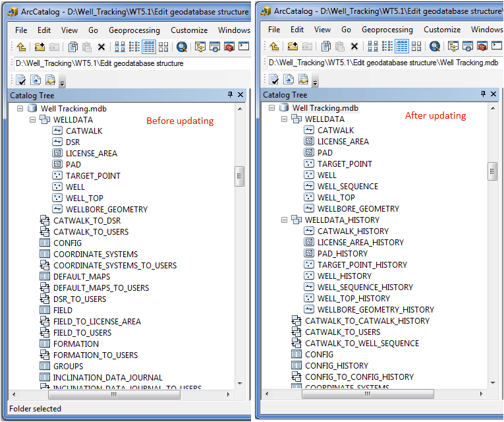Click horizontal scrollbar thumb in left tree
The width and height of the screenshot is (504, 422).
click(114, 394)
